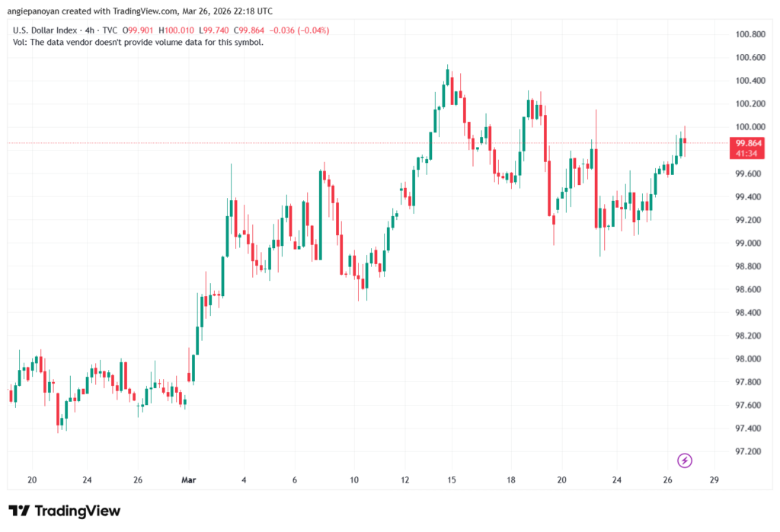Click the TradingView logo in bottom corner
Viewport: 780px width, 532px height.
pyautogui.click(x=63, y=511)
